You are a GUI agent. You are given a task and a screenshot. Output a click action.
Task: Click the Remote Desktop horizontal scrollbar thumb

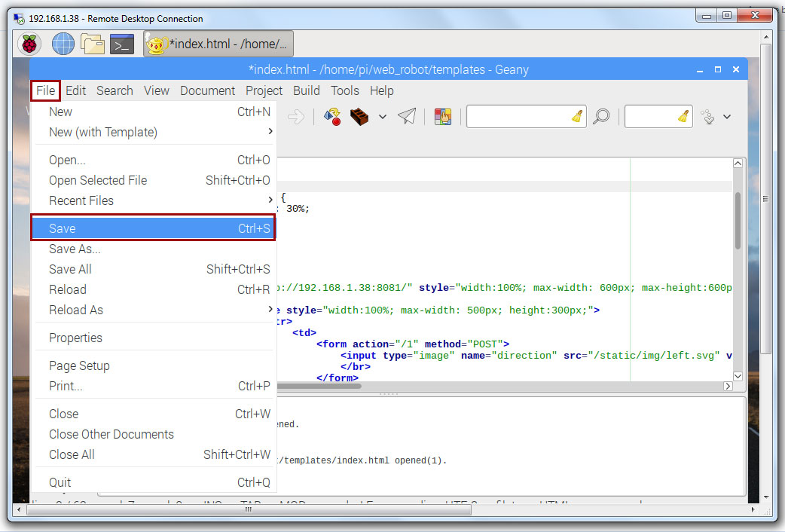pos(249,510)
